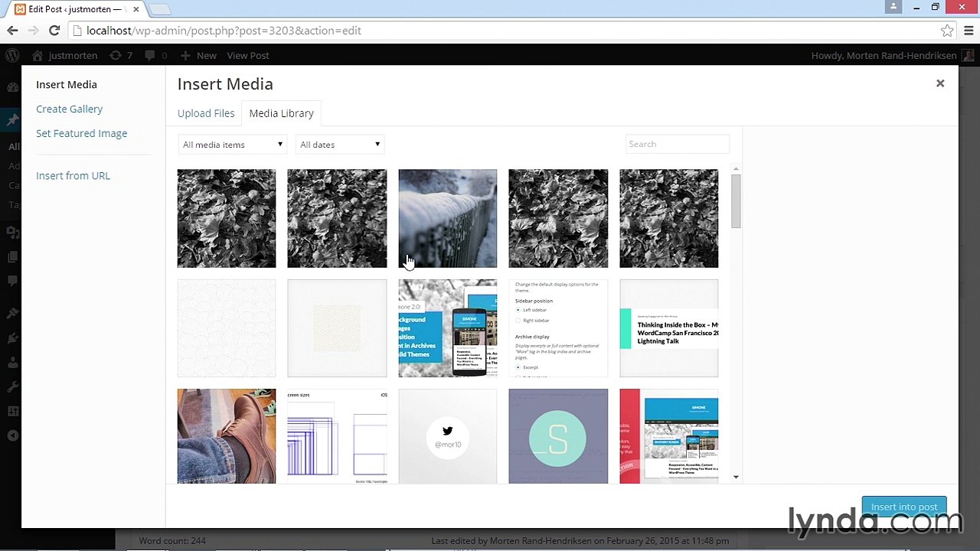Viewport: 980px width, 551px height.
Task: Select the Media Library tab
Action: pyautogui.click(x=281, y=113)
